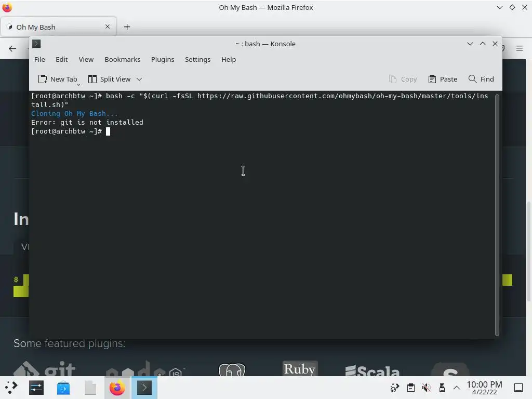Open the Edit menu in Konsole
This screenshot has width=532, height=399.
click(x=61, y=59)
